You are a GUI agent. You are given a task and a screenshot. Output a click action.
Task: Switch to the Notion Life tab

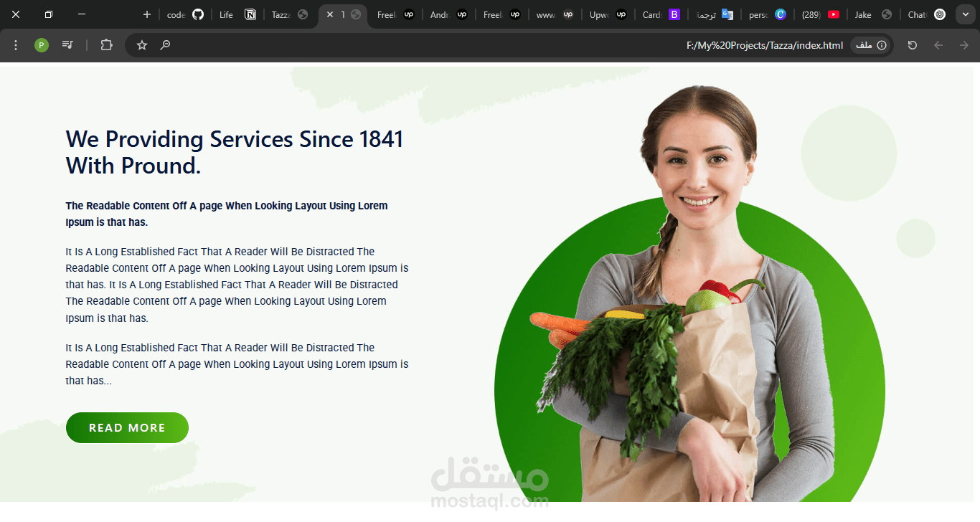point(237,14)
